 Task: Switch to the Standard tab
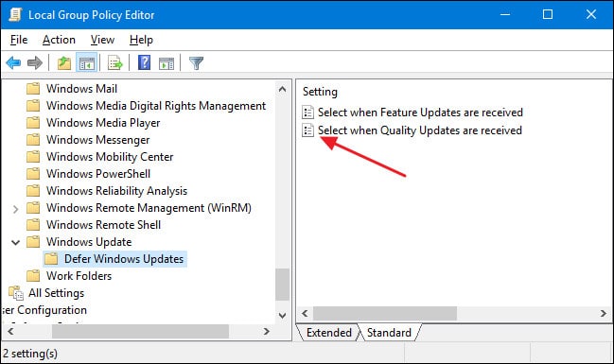tap(389, 333)
